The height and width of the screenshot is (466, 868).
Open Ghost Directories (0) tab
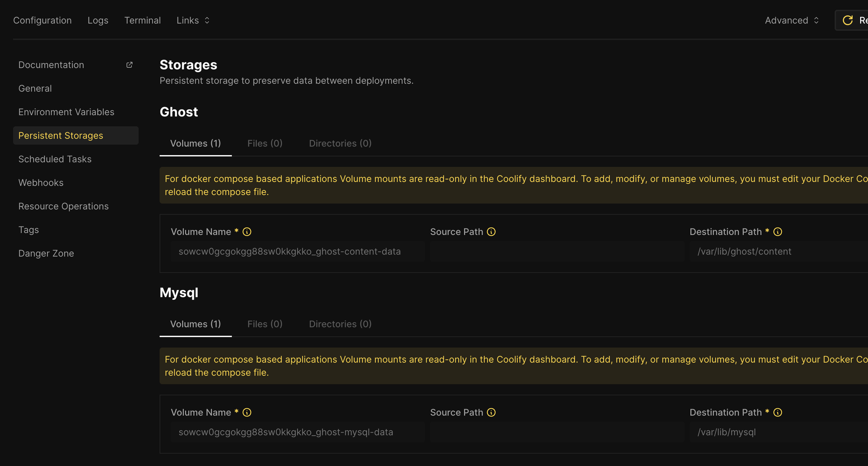340,143
